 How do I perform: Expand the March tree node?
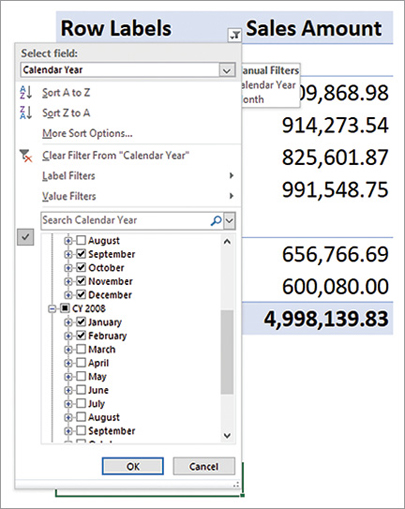(68, 349)
